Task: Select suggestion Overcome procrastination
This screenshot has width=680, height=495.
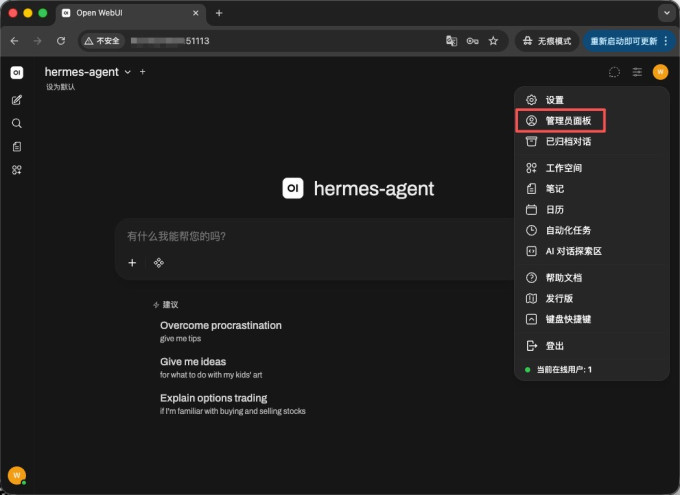Action: tap(221, 331)
